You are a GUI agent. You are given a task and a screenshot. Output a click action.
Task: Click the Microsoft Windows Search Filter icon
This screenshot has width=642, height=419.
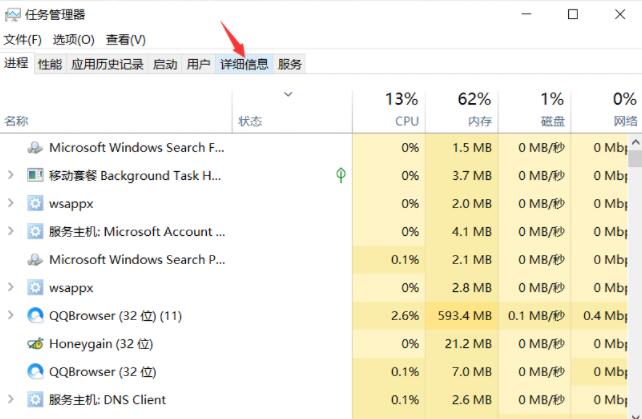pyautogui.click(x=35, y=148)
